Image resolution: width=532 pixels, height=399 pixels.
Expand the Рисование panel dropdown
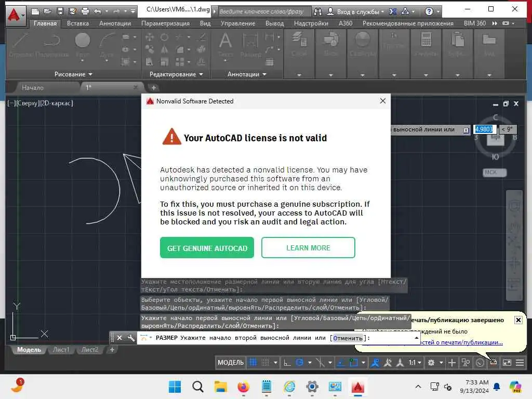point(73,74)
